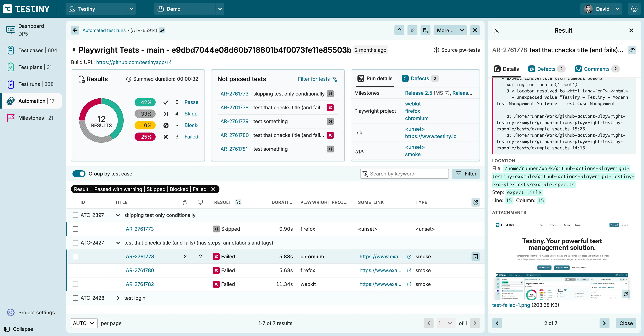Collapse the ATC-2397 group
Viewport: 644px width, 336px height.
[118, 215]
